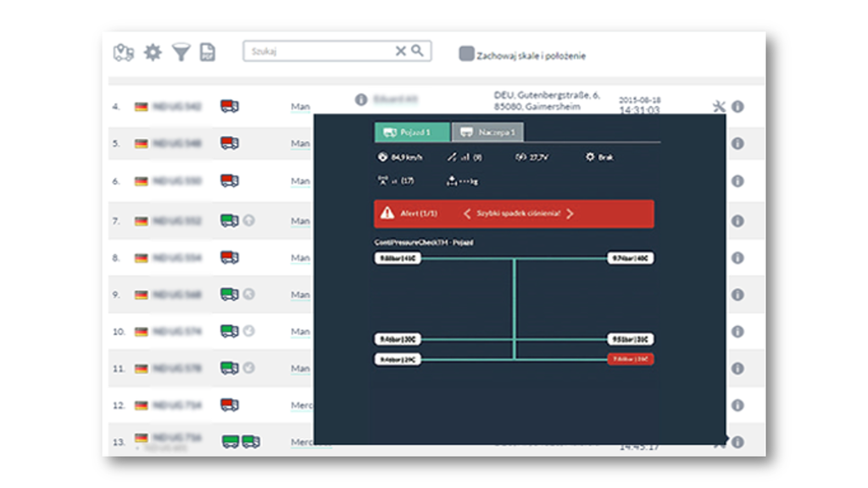Click the speed gauge icon
The image size is (868, 488).
[x=382, y=157]
